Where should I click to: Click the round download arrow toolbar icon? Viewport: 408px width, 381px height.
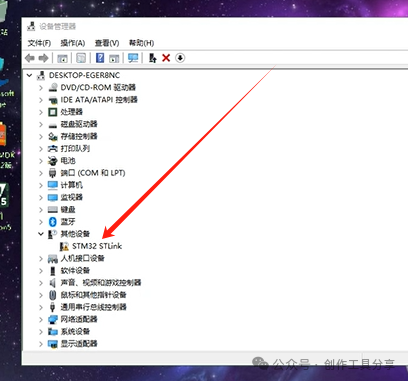(180, 58)
